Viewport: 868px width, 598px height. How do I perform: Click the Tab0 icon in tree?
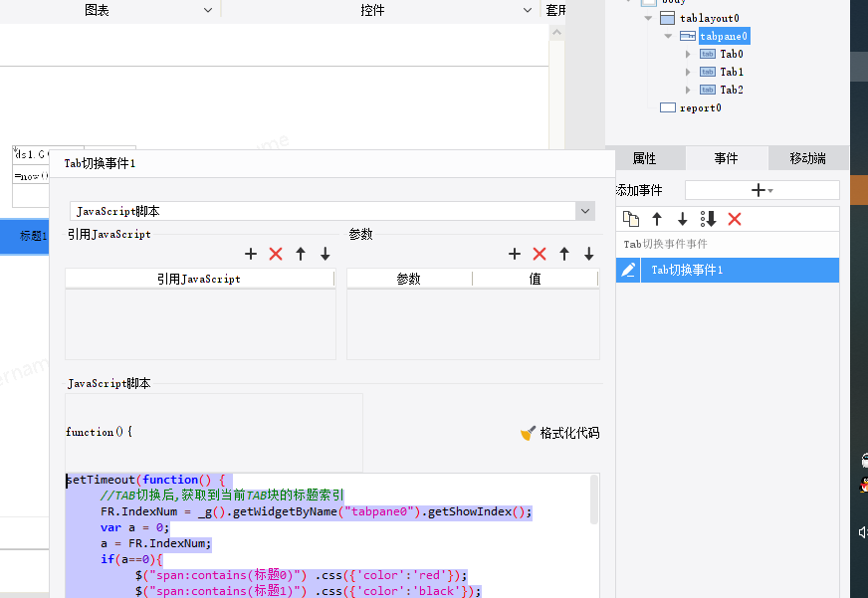pos(708,54)
